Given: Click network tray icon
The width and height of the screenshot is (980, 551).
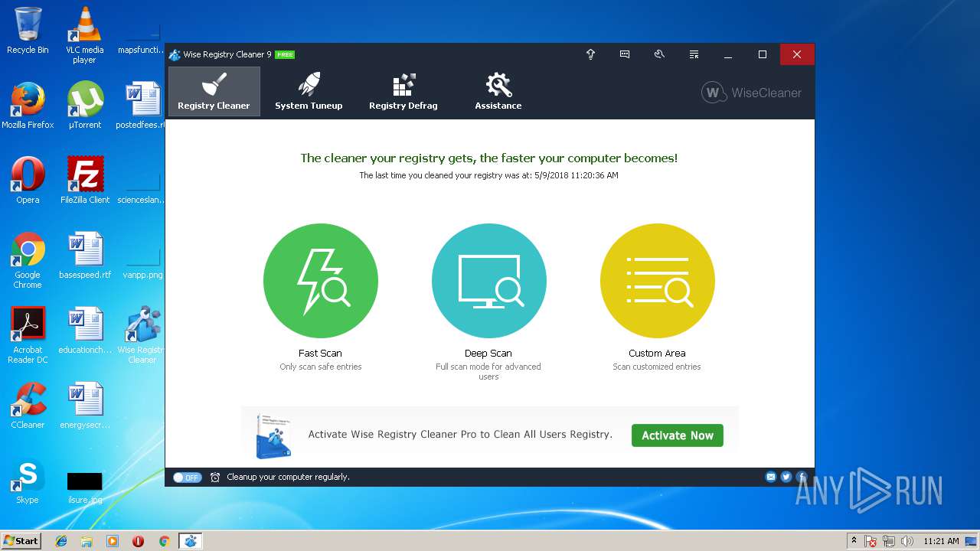Looking at the screenshot, I should click(x=889, y=541).
